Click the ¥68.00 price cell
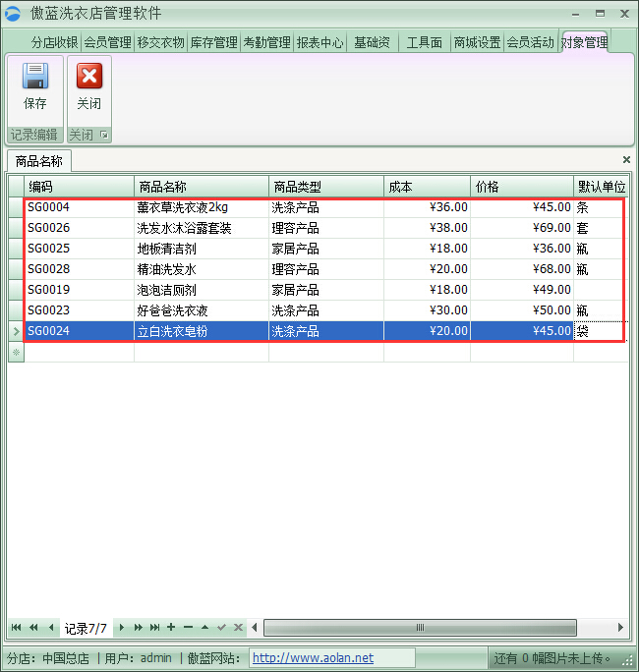 coord(522,269)
